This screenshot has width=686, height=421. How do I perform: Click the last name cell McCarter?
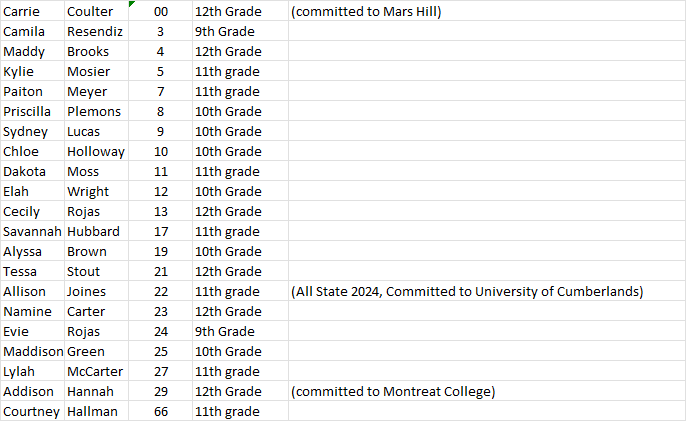[x=94, y=371]
